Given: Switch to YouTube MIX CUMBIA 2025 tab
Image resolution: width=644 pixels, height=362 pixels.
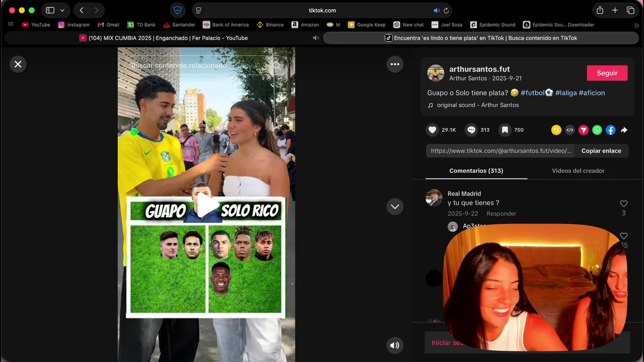Looking at the screenshot, I should coord(163,38).
